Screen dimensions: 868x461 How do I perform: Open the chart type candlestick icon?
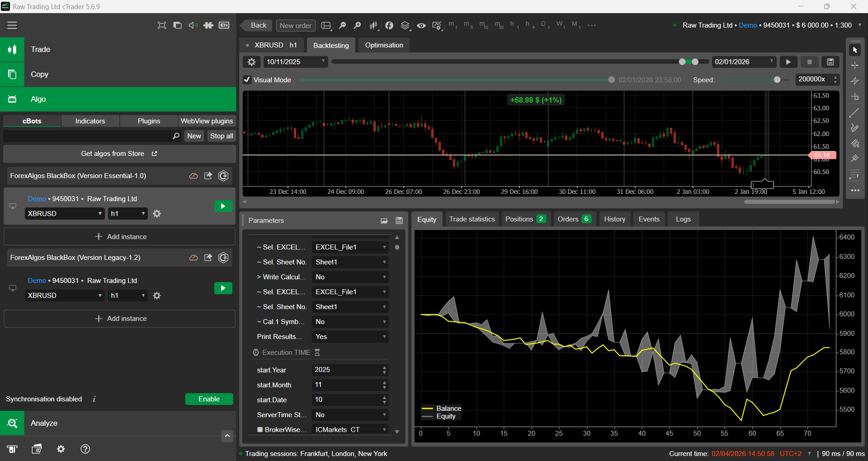point(373,25)
